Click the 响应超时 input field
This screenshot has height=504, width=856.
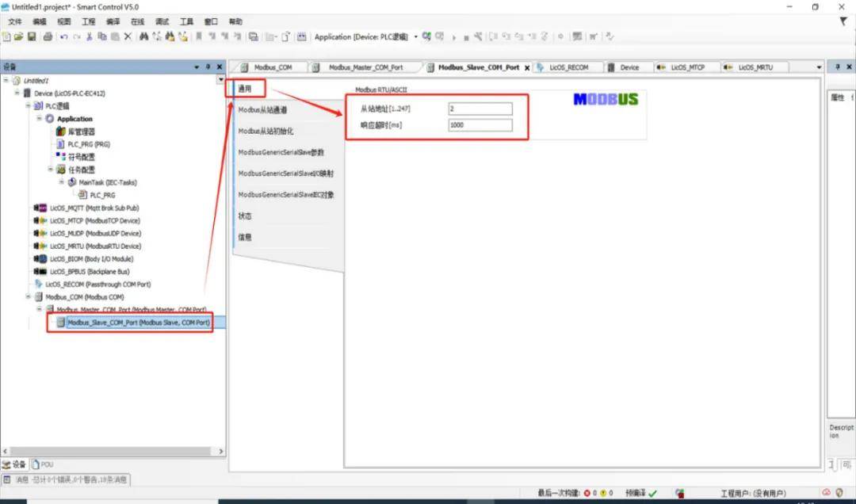click(480, 125)
